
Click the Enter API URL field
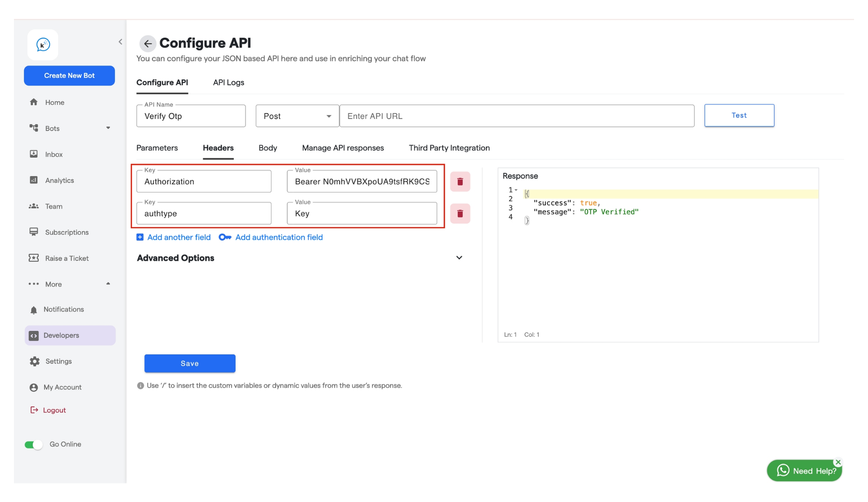pyautogui.click(x=517, y=116)
